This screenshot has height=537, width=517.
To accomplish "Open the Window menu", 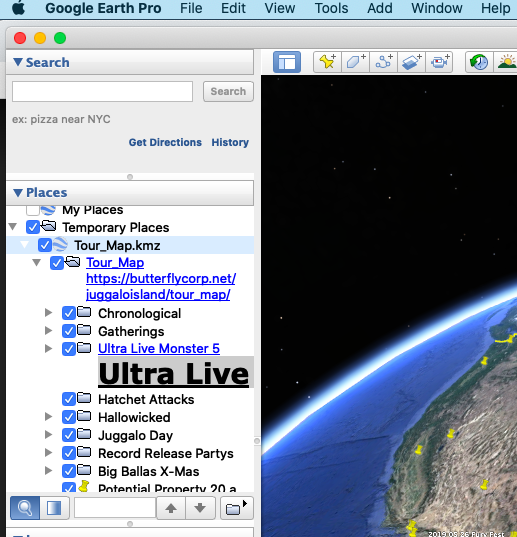I will click(x=437, y=8).
